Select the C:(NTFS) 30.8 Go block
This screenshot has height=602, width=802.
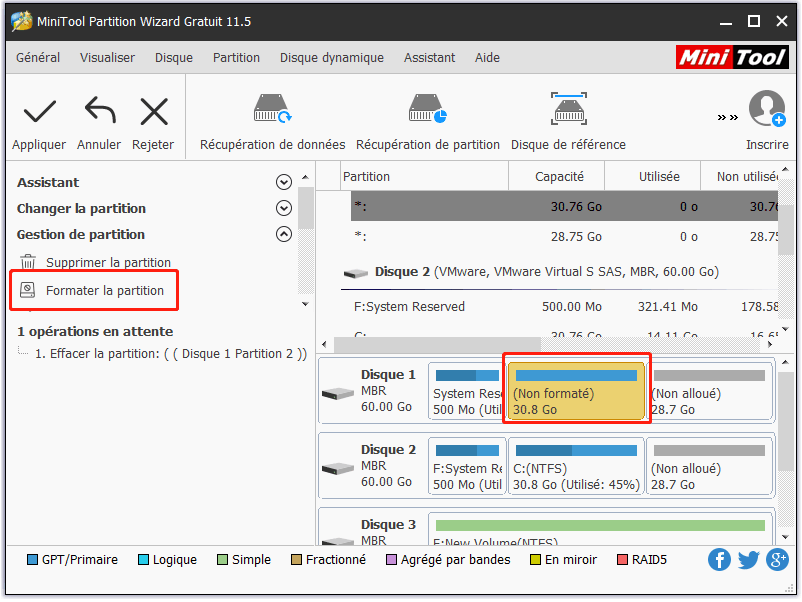coord(576,466)
